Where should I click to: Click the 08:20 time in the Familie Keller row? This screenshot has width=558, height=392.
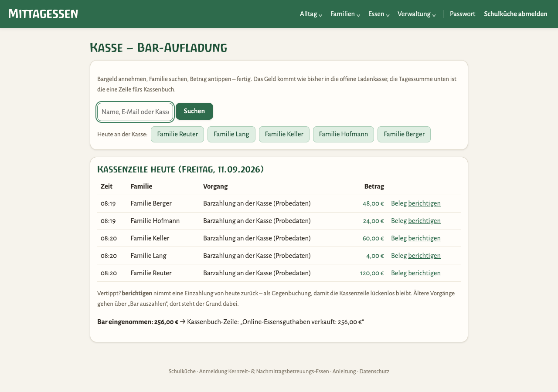point(109,238)
